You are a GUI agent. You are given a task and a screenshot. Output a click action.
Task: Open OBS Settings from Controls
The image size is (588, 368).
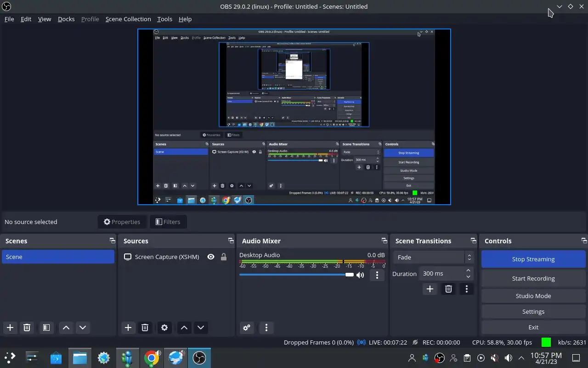tap(533, 311)
